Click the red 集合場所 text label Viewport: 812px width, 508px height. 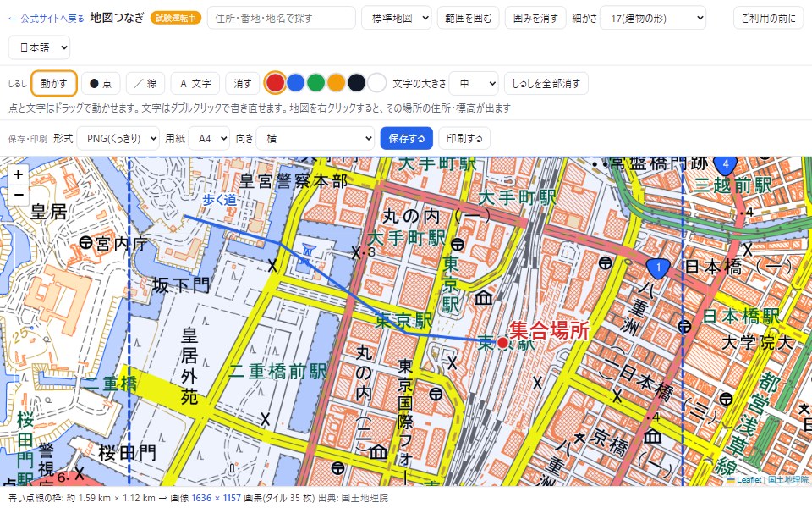(550, 329)
